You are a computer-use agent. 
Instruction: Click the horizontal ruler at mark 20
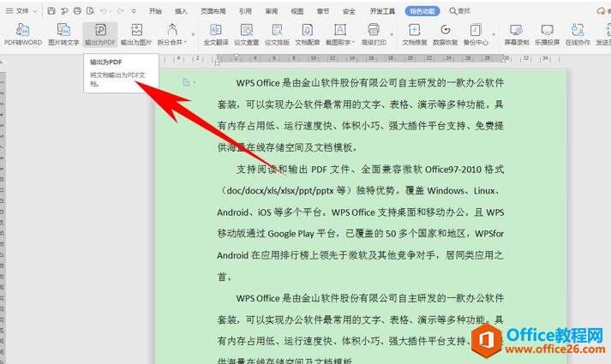(x=410, y=58)
